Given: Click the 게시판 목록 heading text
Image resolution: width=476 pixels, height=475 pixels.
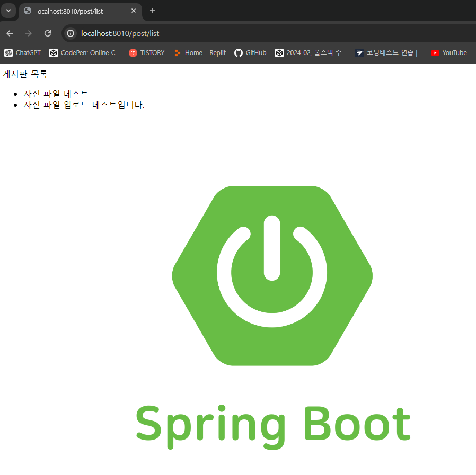Looking at the screenshot, I should 25,74.
